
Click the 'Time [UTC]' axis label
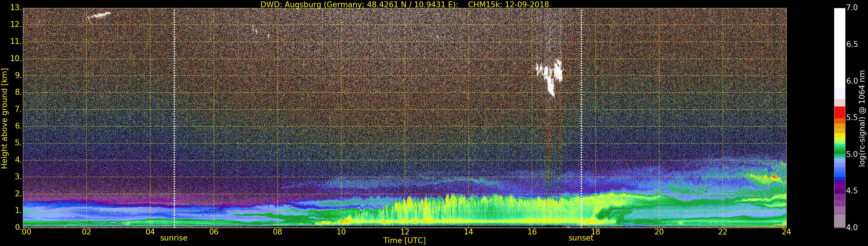[x=404, y=240]
